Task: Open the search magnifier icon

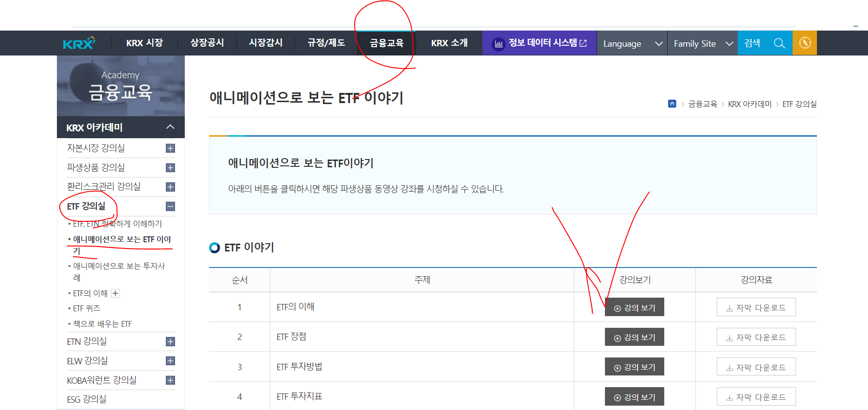Action: click(779, 43)
